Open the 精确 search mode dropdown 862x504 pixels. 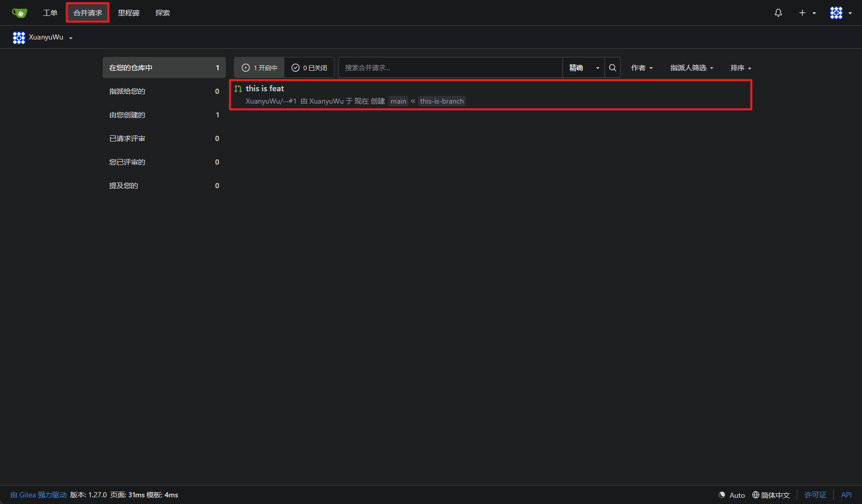[584, 68]
